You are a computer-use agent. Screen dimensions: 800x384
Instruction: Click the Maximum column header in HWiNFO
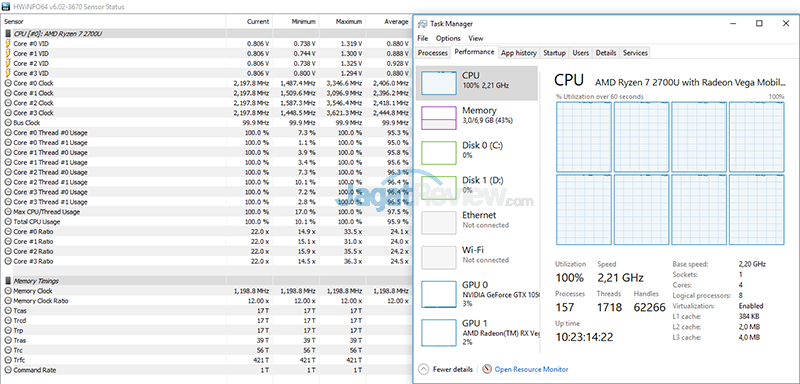pos(342,22)
